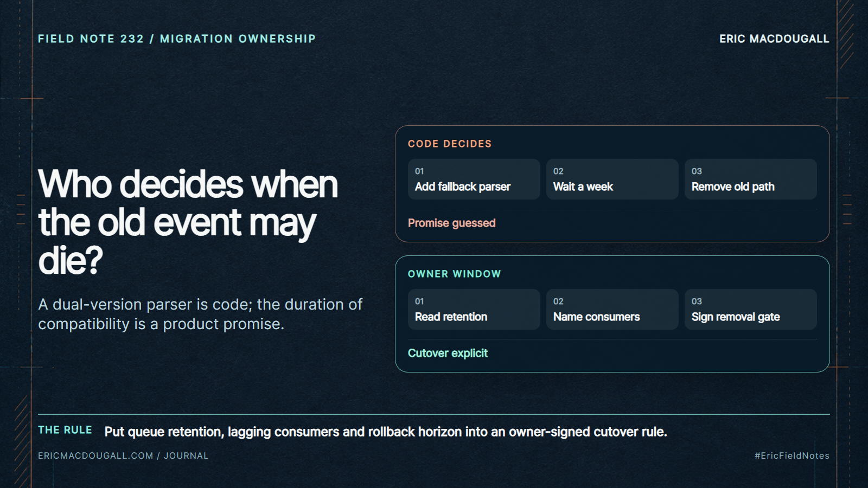
Task: Click the 'OWNER WINDOW' panel heading
Action: [x=454, y=274]
